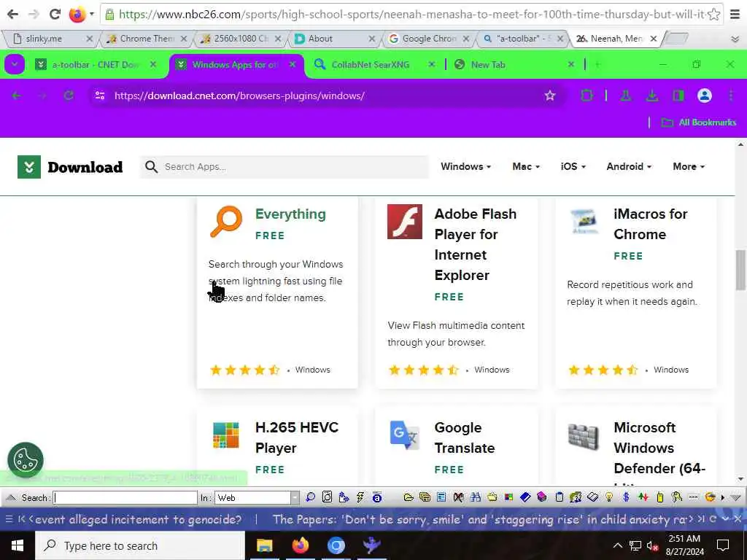
Task: Click the nbc26.com address bar
Action: pos(405,15)
